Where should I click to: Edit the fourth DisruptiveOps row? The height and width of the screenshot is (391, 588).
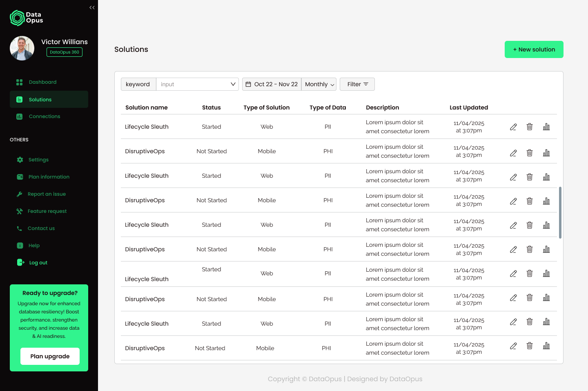tap(513, 297)
